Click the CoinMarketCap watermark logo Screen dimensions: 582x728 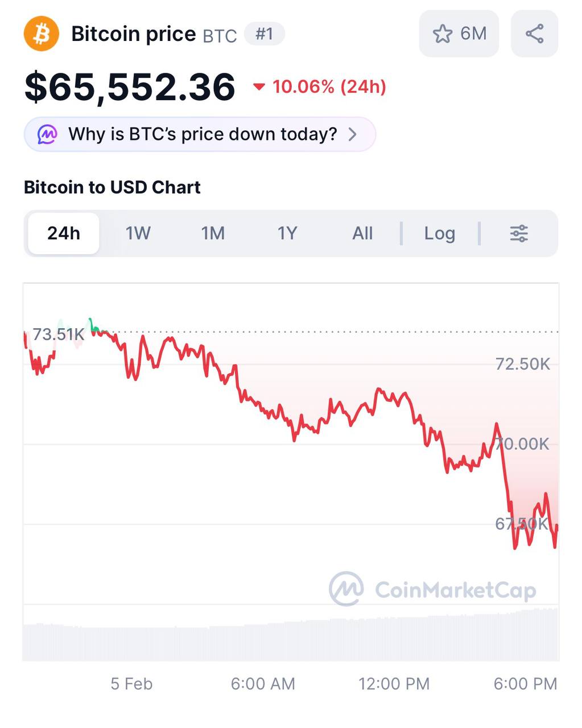pos(346,589)
